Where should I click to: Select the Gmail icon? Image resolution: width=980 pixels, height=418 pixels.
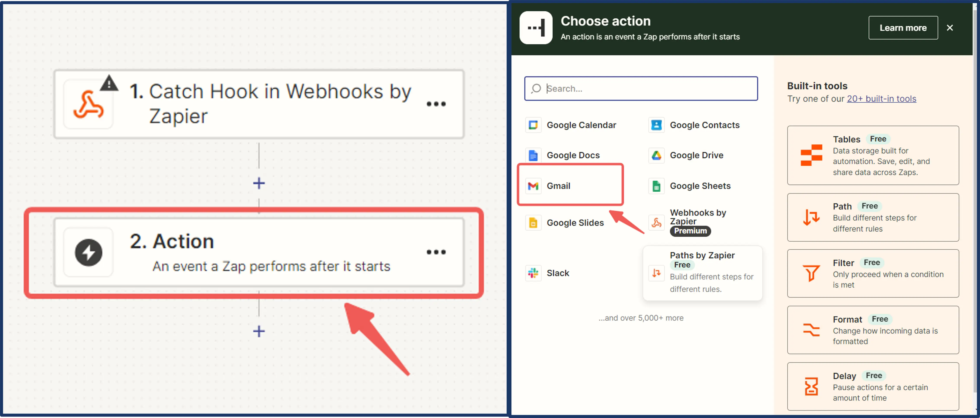click(x=533, y=186)
